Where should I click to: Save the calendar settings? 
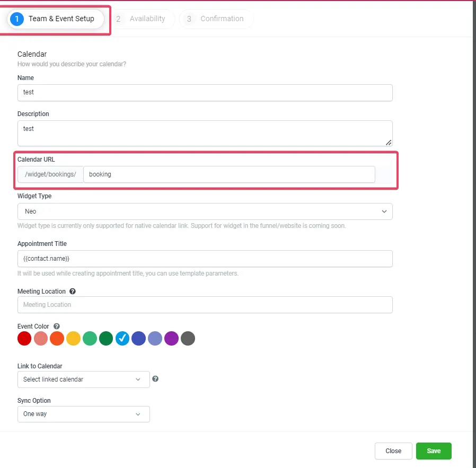pyautogui.click(x=434, y=451)
